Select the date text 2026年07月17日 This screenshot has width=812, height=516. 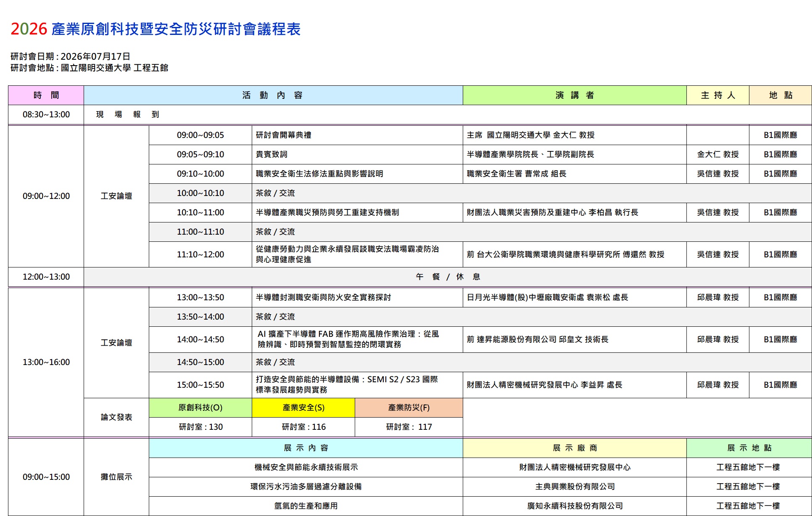click(95, 56)
